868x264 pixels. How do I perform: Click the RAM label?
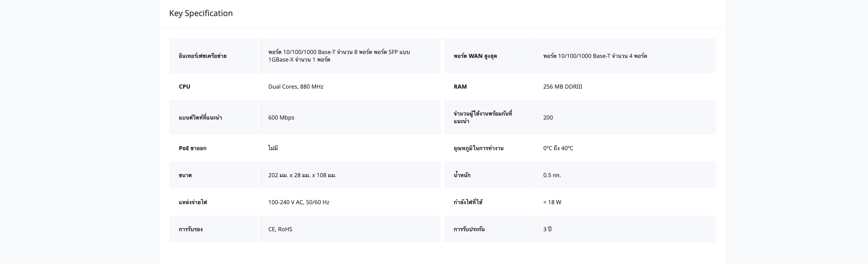pos(460,87)
